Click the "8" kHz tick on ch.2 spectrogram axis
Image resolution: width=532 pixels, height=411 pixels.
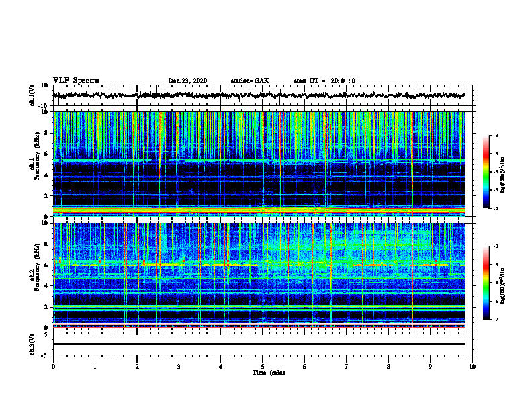point(47,244)
